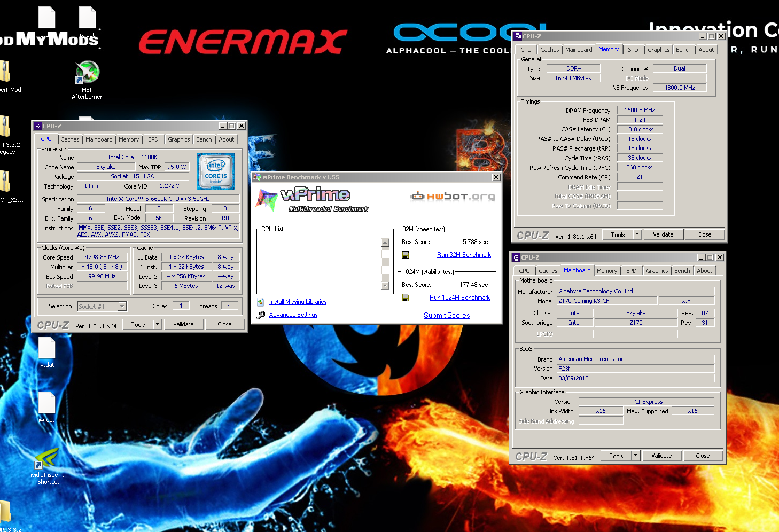Open Tools dropdown arrow in the Mainboard window
779x532 pixels.
(635, 456)
